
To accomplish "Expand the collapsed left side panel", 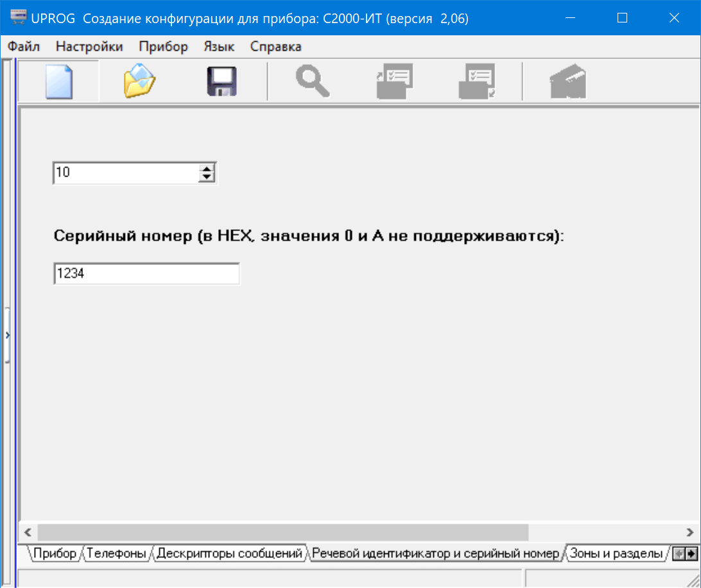I will point(7,335).
